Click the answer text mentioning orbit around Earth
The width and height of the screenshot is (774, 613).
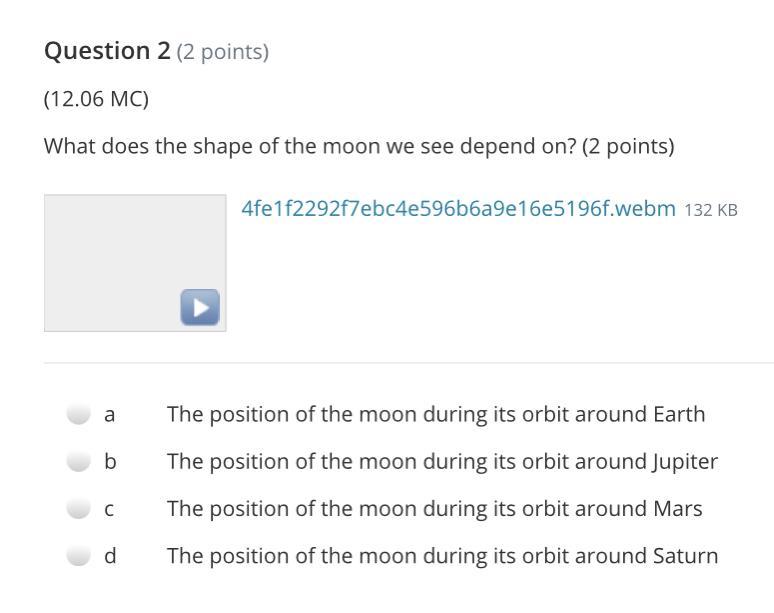click(435, 414)
